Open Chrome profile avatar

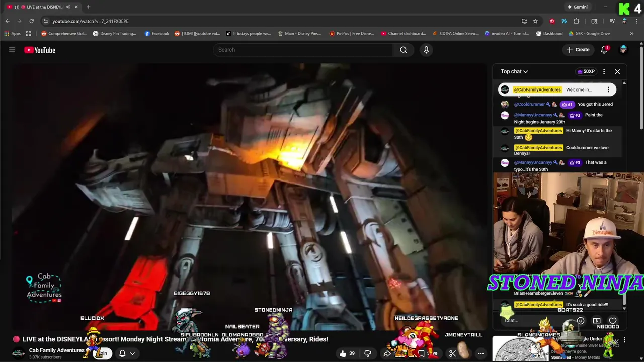pyautogui.click(x=624, y=21)
